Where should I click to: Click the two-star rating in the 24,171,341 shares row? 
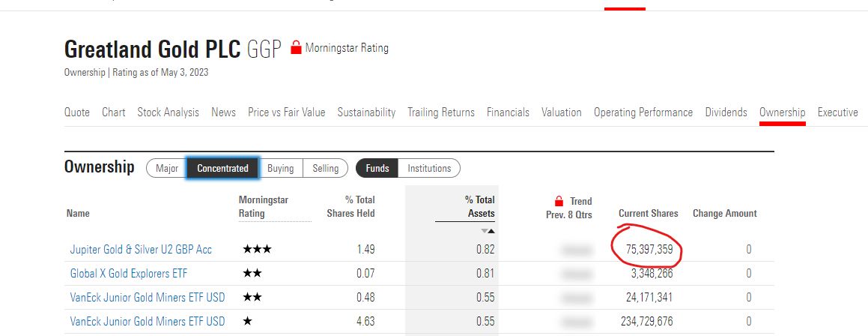pyautogui.click(x=252, y=297)
